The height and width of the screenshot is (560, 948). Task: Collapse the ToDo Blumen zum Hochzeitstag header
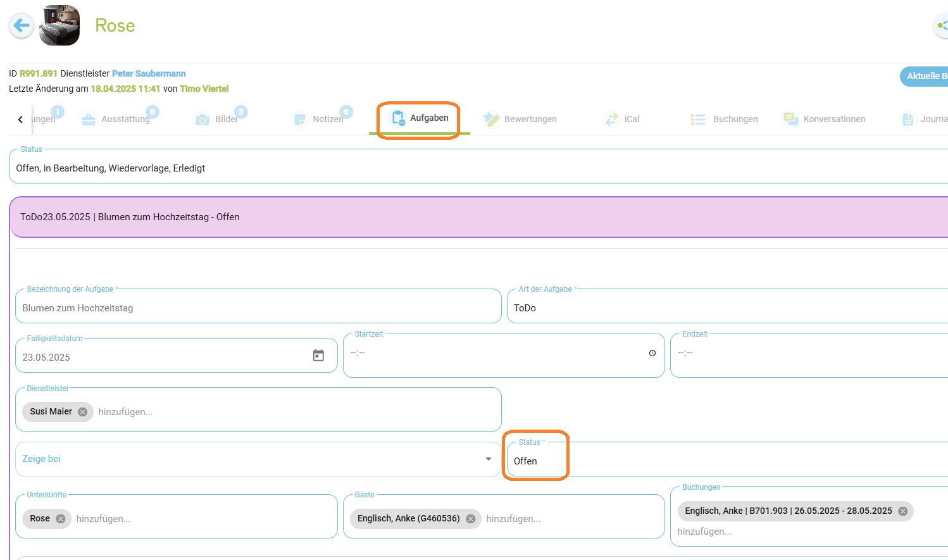tap(479, 217)
